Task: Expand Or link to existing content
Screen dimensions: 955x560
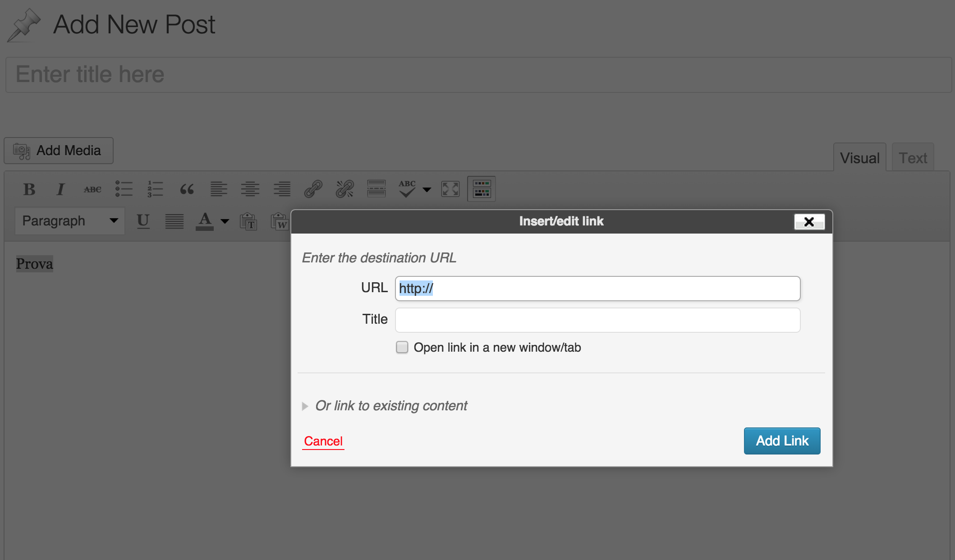Action: 385,406
